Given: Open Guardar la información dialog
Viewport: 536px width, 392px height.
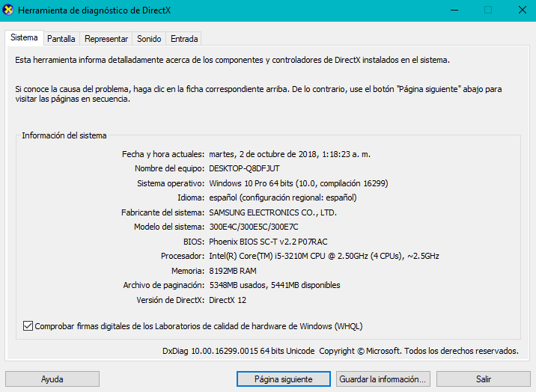Looking at the screenshot, I should (383, 379).
